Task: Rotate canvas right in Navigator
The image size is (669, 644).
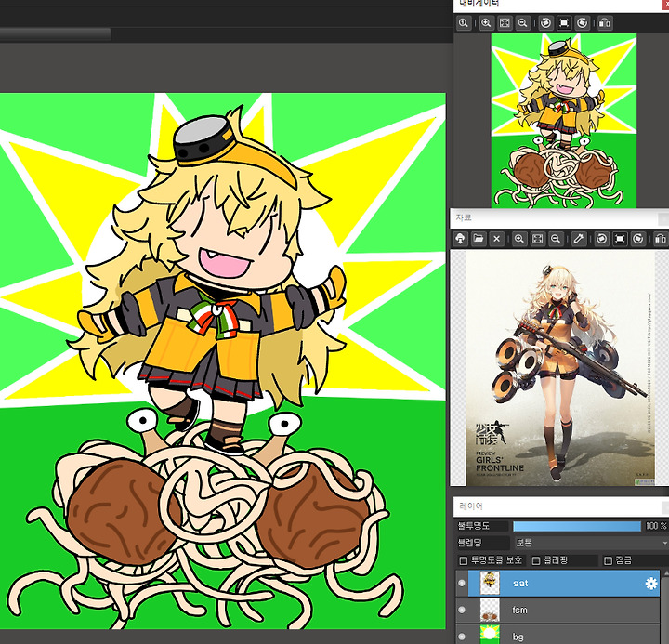Action: tap(583, 23)
